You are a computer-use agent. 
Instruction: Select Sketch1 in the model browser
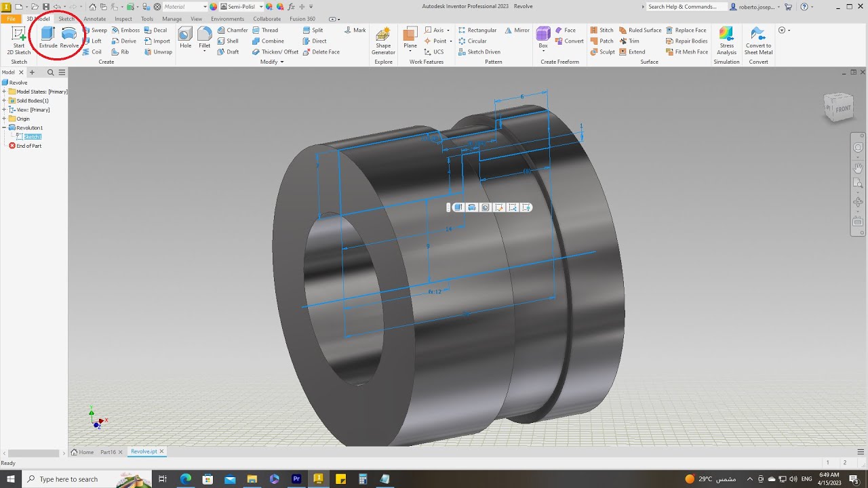coord(33,137)
